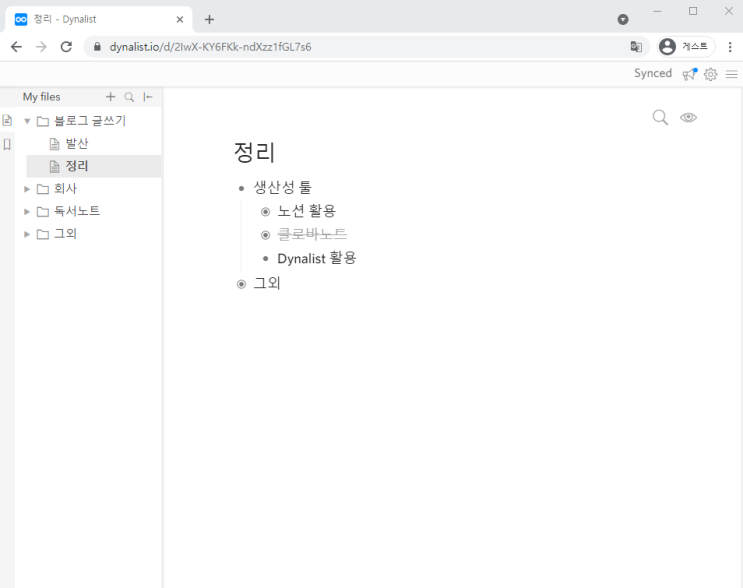Expand the 회사 folder arrow

(x=27, y=189)
